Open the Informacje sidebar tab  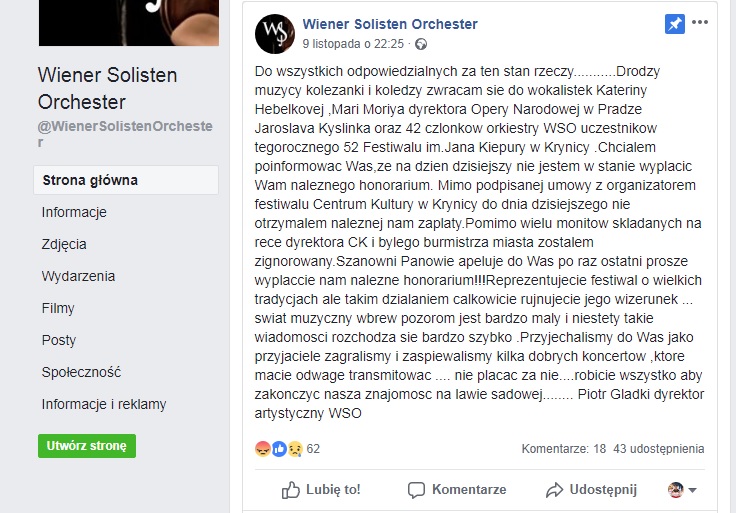pos(74,212)
